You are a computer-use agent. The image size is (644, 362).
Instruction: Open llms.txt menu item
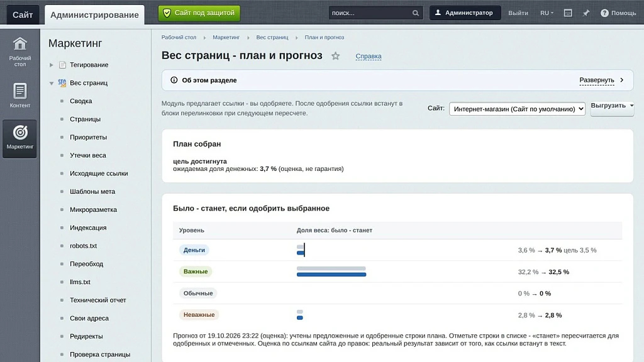click(80, 282)
